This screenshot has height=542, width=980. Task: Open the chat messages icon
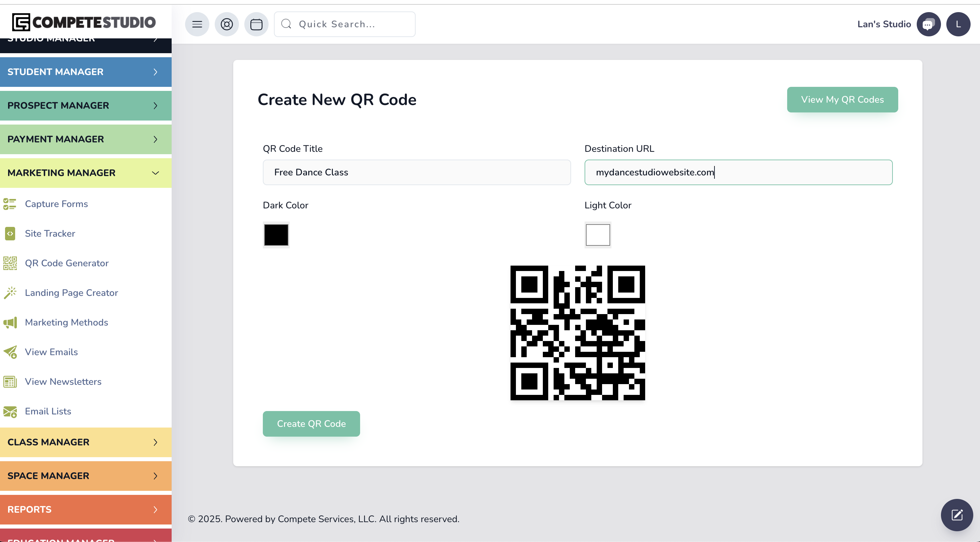(x=929, y=24)
